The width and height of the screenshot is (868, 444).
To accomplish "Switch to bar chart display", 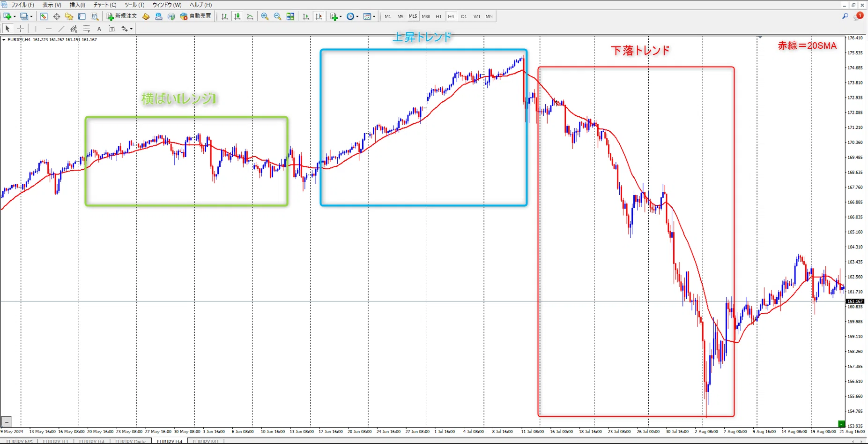I will point(225,16).
